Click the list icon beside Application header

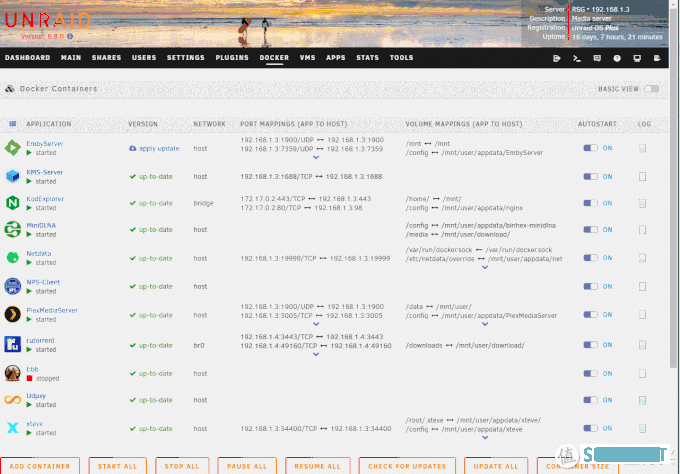tap(13, 124)
